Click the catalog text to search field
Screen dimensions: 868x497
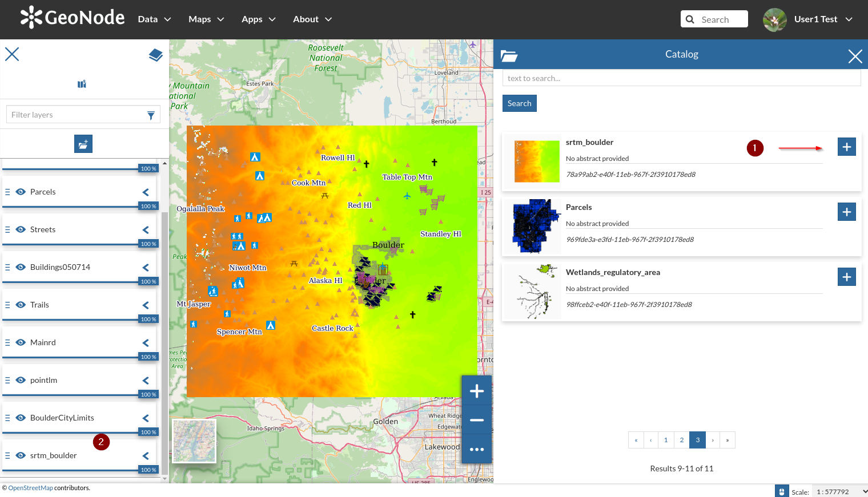[x=682, y=78]
